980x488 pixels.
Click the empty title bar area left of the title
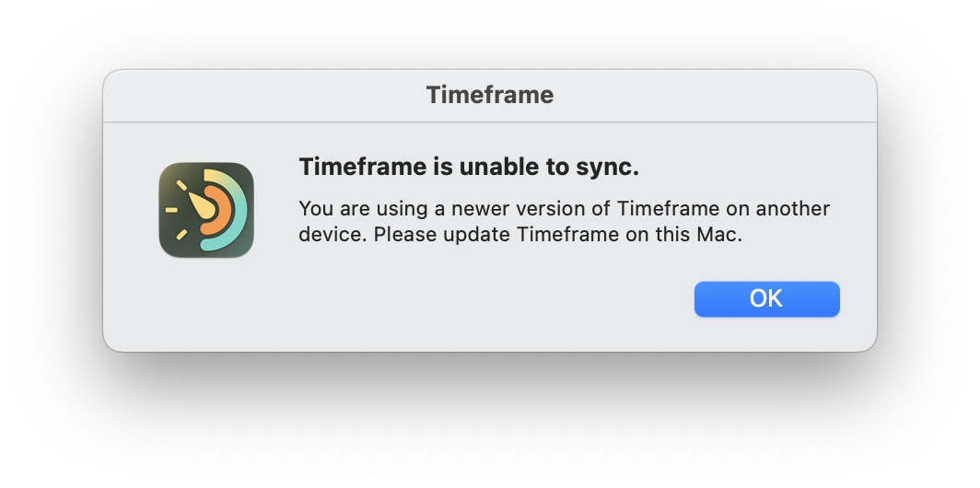coord(262,95)
